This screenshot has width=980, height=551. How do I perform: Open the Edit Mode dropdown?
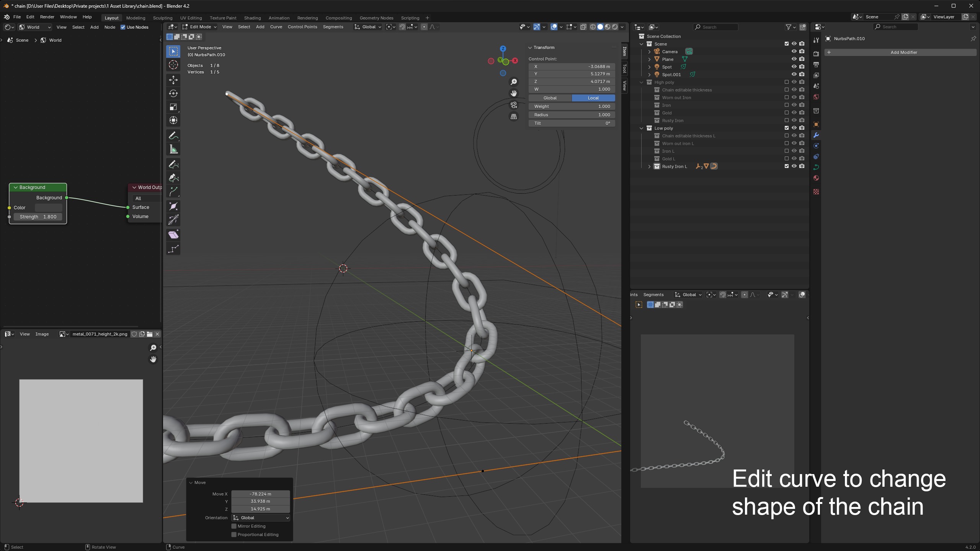click(x=199, y=27)
